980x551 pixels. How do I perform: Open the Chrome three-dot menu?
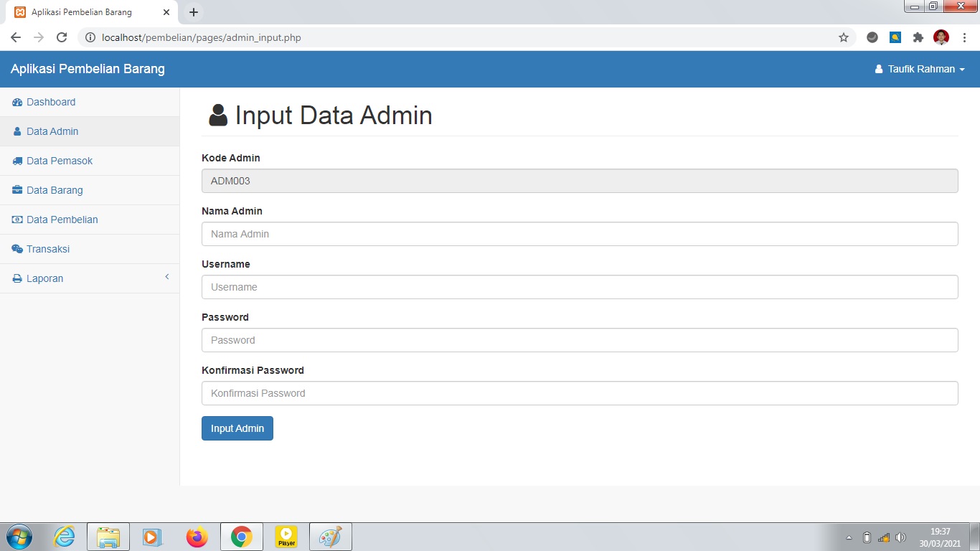click(964, 37)
